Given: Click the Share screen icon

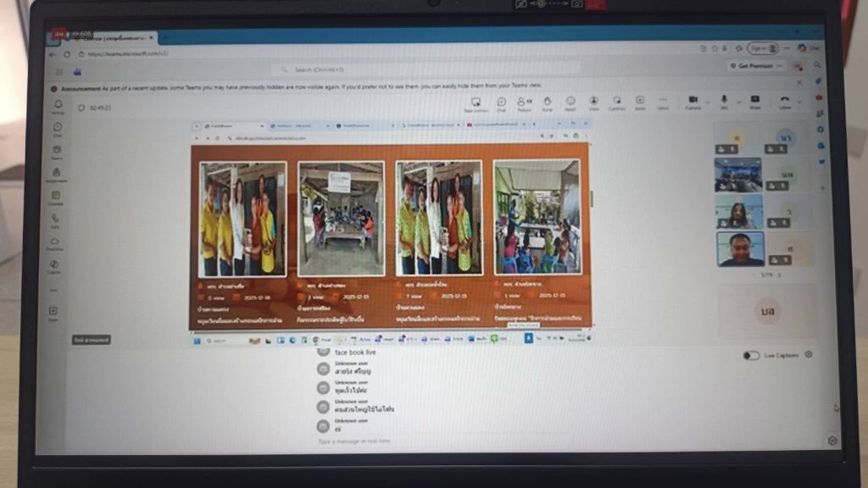Looking at the screenshot, I should (755, 103).
